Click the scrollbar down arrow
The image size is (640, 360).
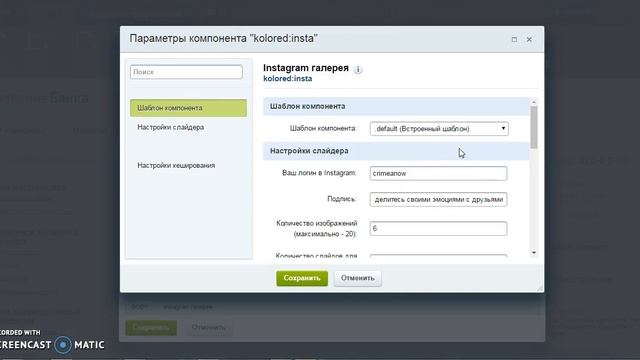click(x=534, y=253)
